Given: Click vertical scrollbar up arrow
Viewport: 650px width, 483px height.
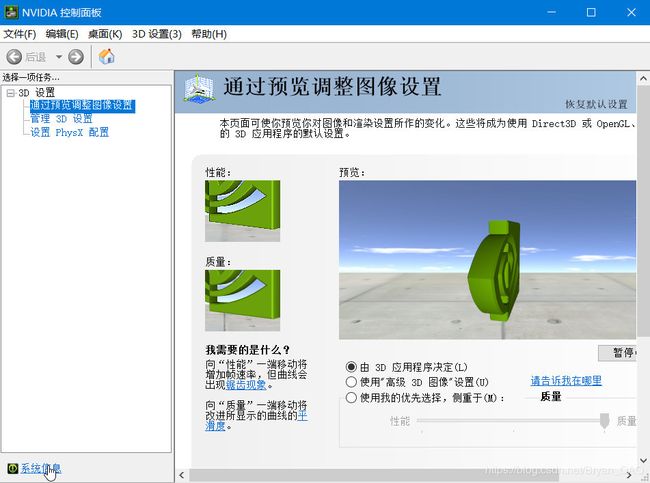Looking at the screenshot, I should pyautogui.click(x=643, y=78).
